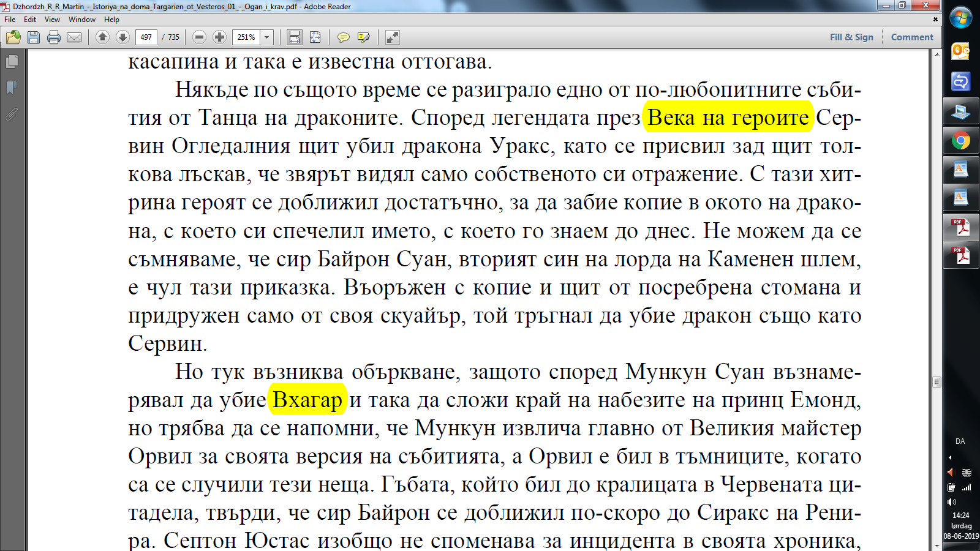Open a file with the folder icon
This screenshot has height=551, width=980.
pos(13,37)
